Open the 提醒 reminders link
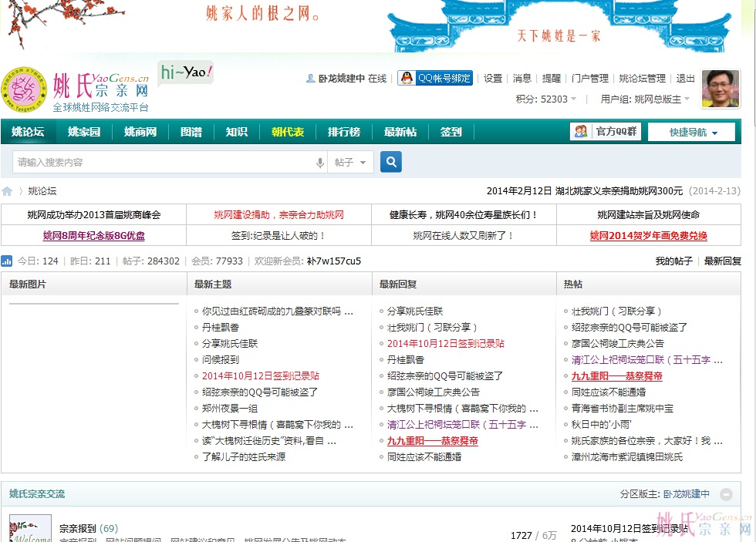The width and height of the screenshot is (756, 542). [x=551, y=79]
